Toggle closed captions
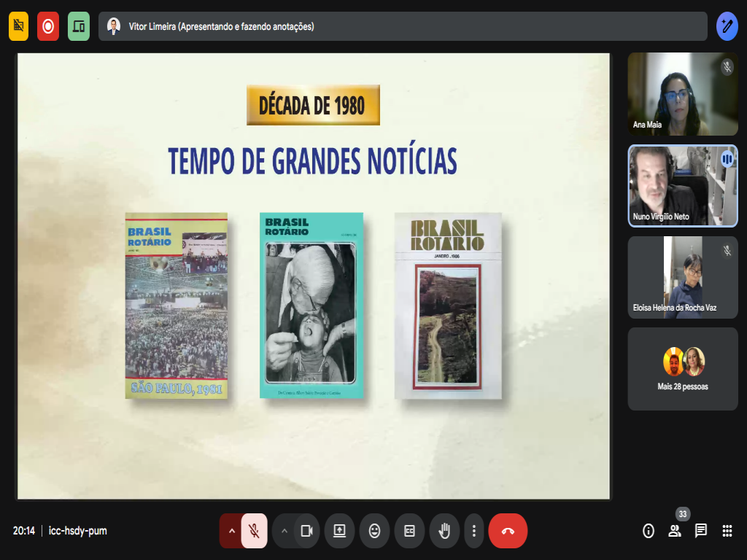Screen dimensions: 747x560 pyautogui.click(x=409, y=531)
